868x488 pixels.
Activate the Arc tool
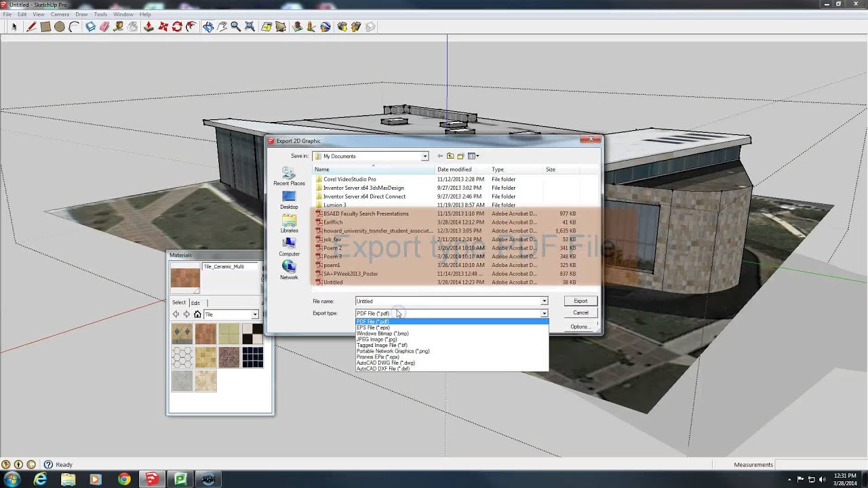tap(74, 26)
